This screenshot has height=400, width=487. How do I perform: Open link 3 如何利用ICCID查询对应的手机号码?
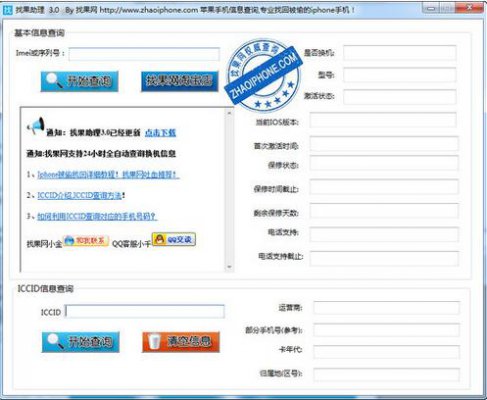(x=97, y=216)
